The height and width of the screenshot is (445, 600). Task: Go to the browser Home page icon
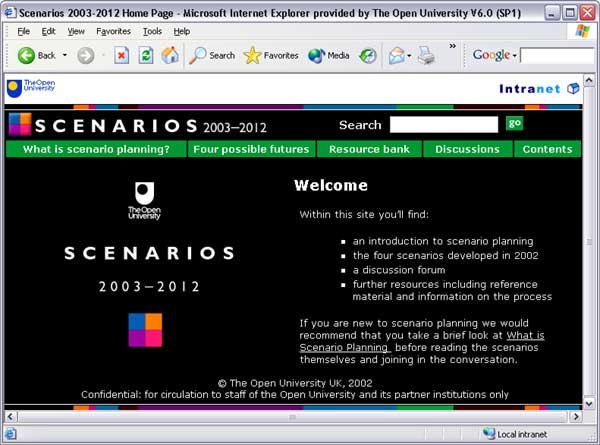point(170,56)
